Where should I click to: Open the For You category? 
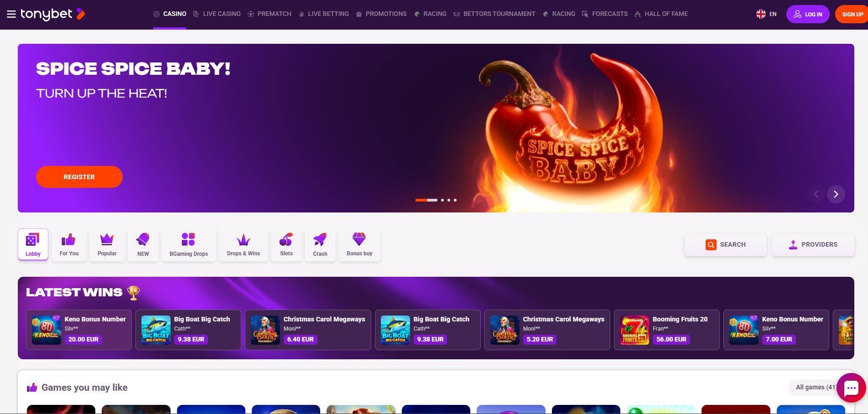point(69,245)
